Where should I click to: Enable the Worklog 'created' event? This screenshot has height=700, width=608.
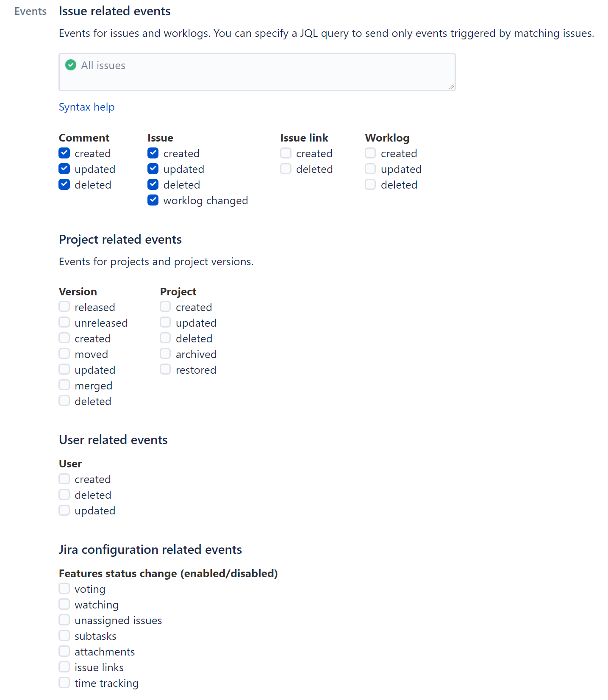370,153
